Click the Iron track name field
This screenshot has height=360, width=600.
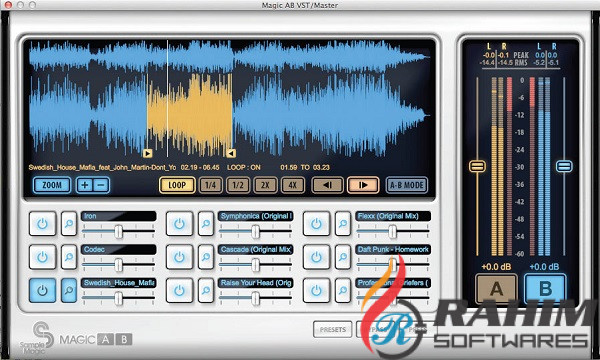point(119,216)
